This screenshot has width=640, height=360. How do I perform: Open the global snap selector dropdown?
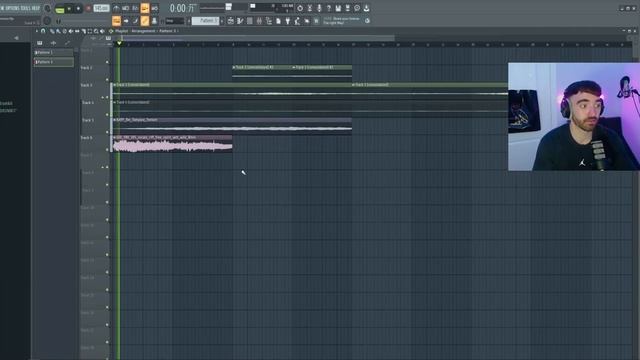point(176,21)
